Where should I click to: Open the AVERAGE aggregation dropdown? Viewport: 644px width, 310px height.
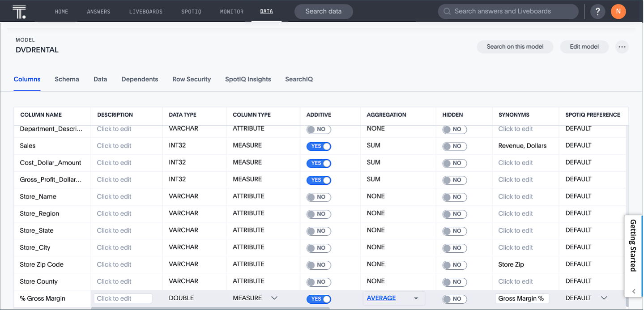click(416, 298)
